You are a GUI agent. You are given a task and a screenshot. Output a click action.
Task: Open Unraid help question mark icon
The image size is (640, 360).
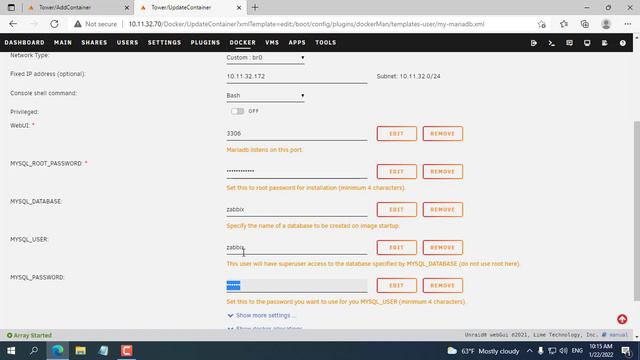click(x=622, y=43)
